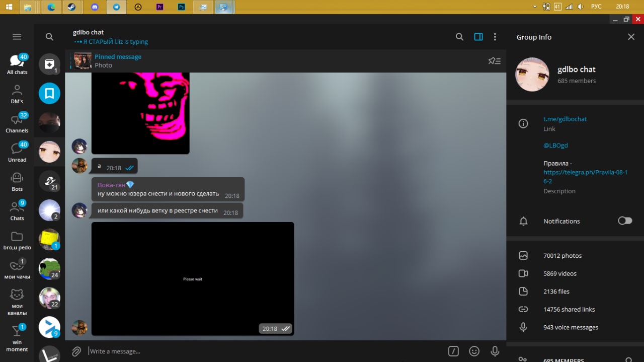The width and height of the screenshot is (644, 362).
Task: Click the search icon above the chat list
Action: pyautogui.click(x=49, y=37)
